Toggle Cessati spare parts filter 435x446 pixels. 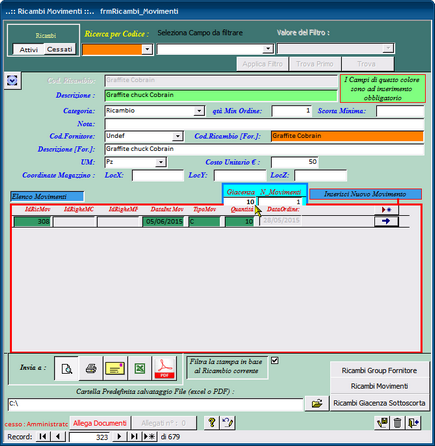pos(60,49)
